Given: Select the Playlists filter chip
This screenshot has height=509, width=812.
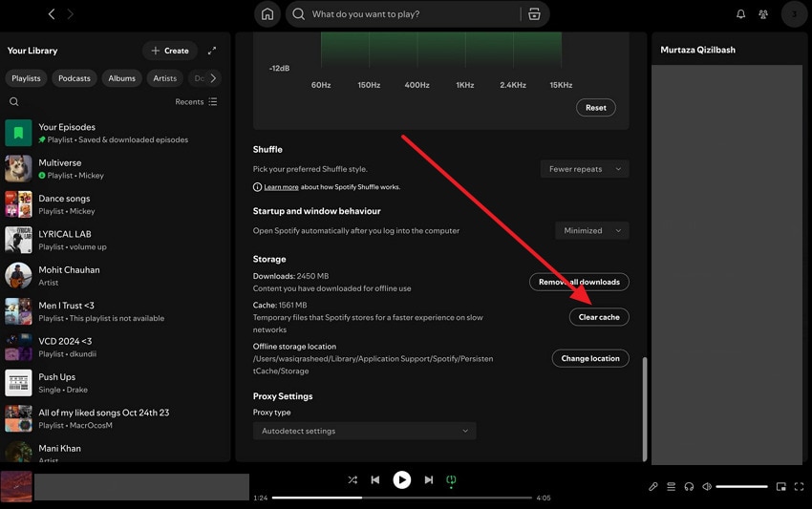Looking at the screenshot, I should click(x=26, y=78).
